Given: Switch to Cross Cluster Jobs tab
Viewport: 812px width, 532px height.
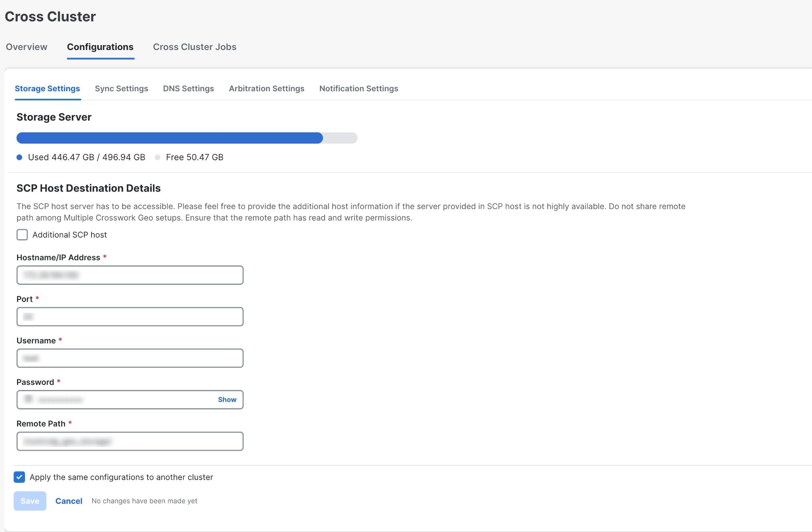Looking at the screenshot, I should coord(194,47).
